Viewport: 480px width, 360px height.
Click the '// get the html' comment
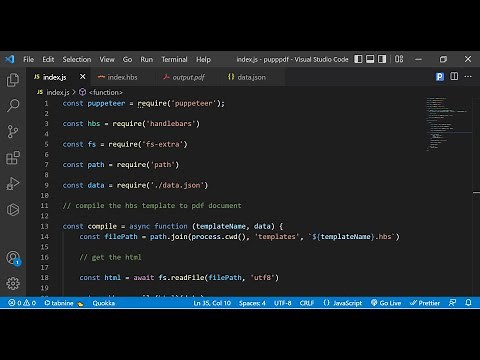[110, 257]
